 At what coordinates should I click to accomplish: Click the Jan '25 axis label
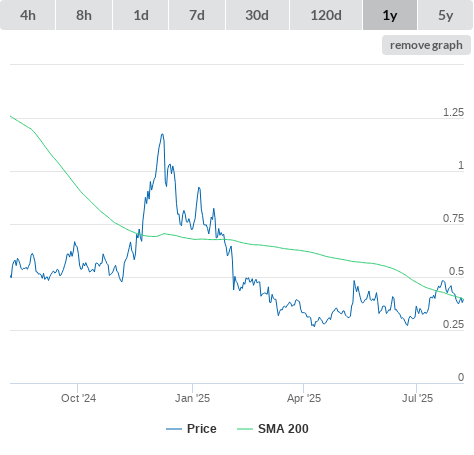(x=193, y=398)
